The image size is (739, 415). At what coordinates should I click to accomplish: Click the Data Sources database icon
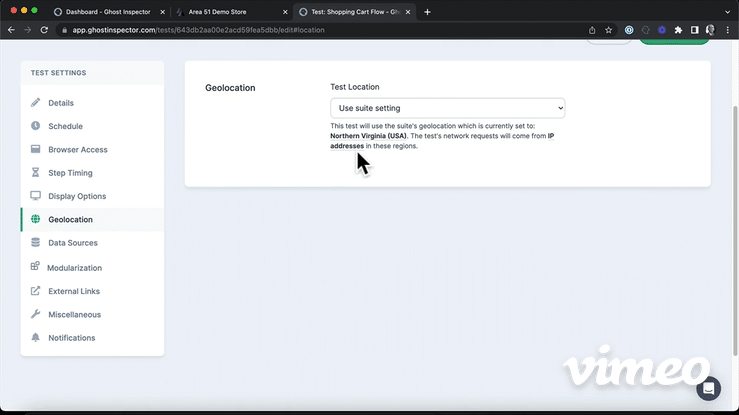35,242
